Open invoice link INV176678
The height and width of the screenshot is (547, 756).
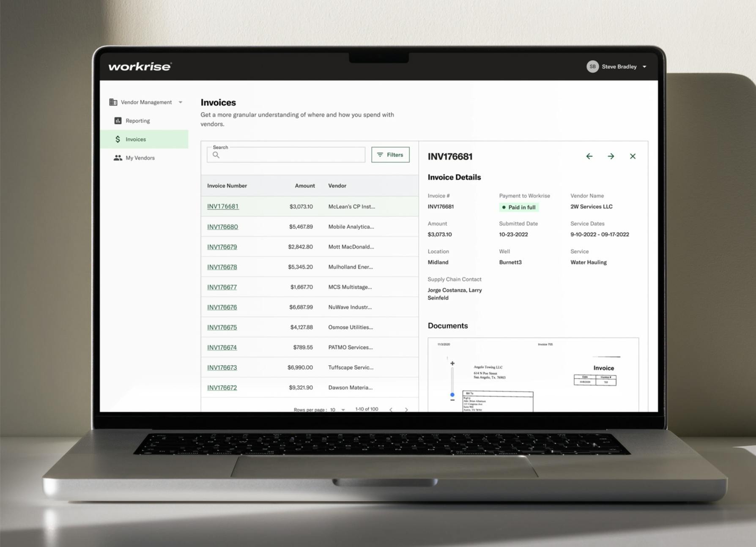222,267
